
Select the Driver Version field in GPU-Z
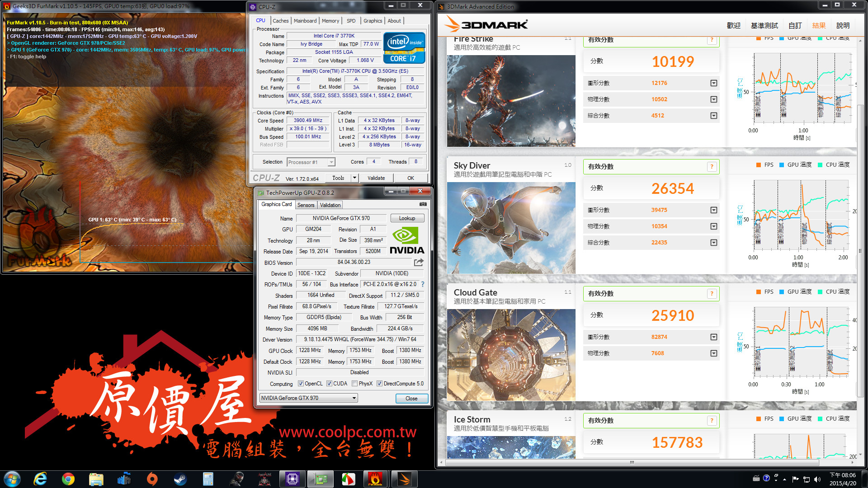360,339
